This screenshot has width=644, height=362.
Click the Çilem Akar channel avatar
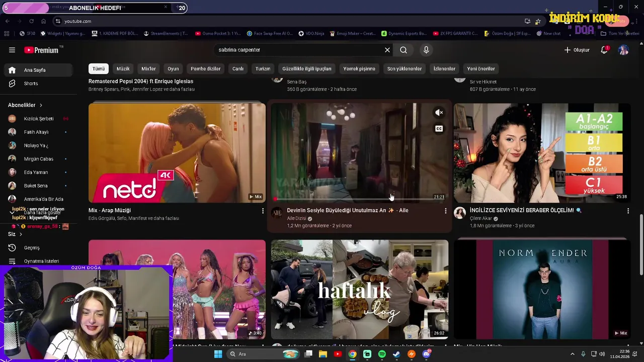point(459,213)
